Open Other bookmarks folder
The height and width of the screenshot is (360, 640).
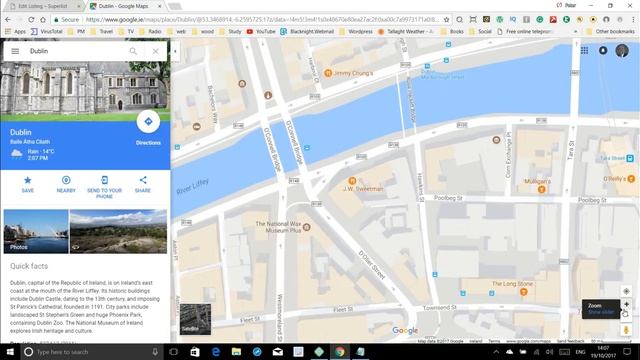pyautogui.click(x=610, y=31)
